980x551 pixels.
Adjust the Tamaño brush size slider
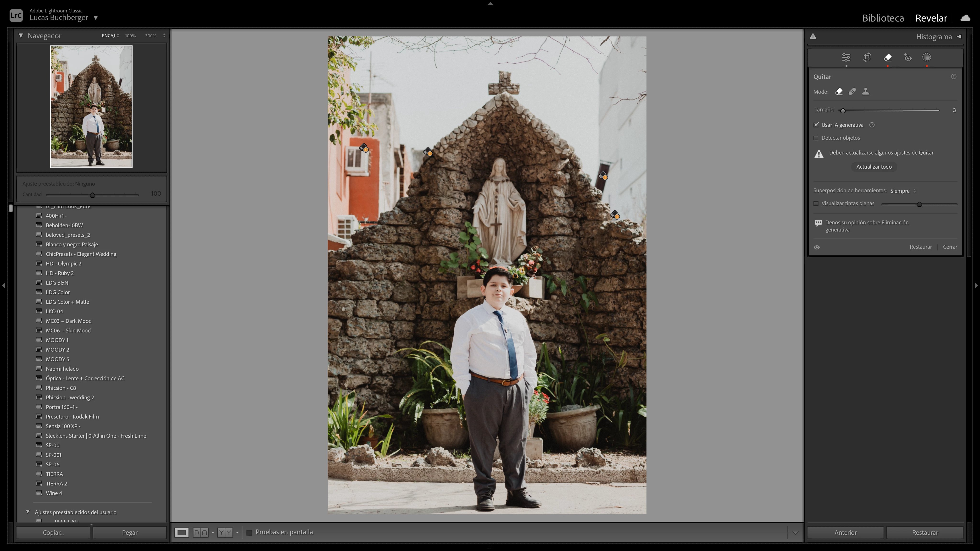[x=843, y=110]
